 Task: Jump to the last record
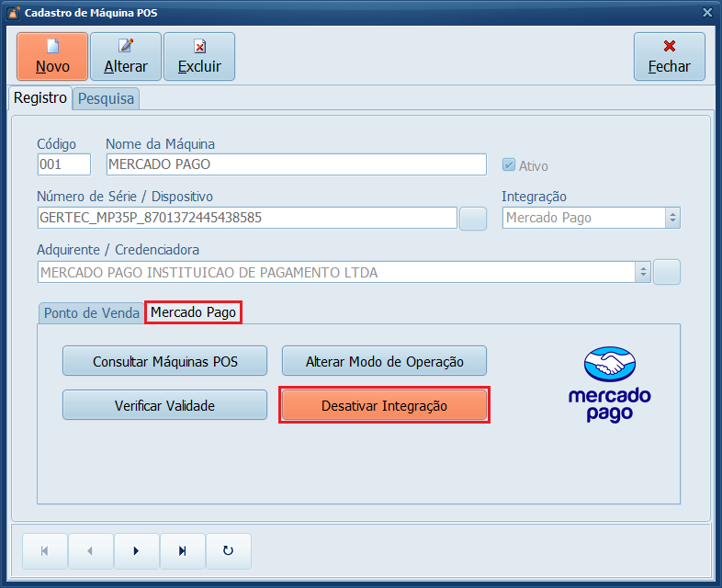click(183, 550)
